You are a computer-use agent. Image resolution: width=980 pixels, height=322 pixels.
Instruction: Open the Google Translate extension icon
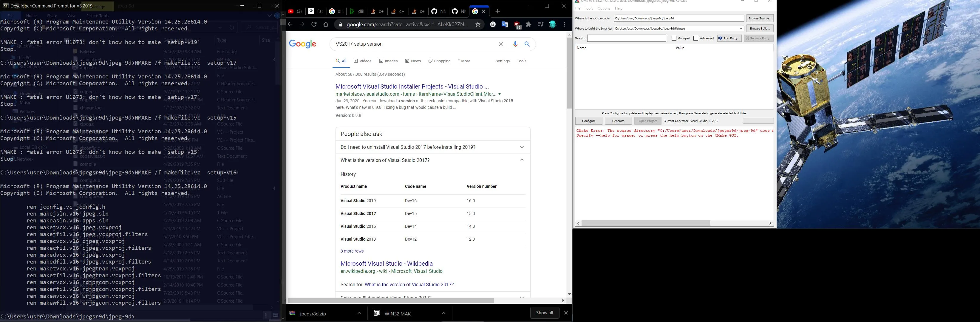point(504,24)
